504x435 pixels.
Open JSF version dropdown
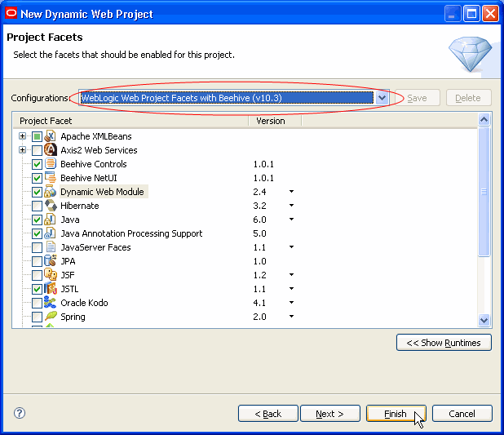[291, 275]
